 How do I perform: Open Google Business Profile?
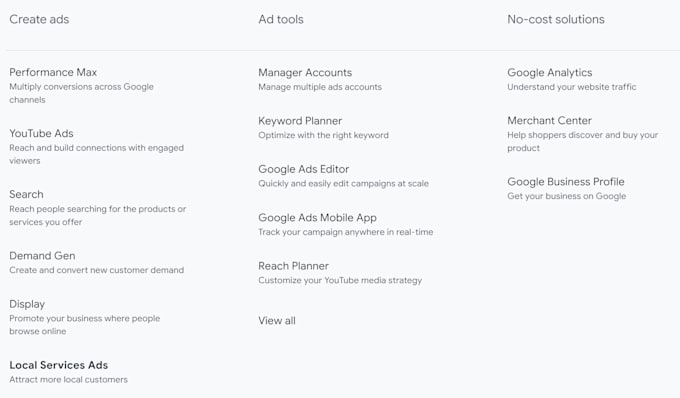(x=566, y=182)
